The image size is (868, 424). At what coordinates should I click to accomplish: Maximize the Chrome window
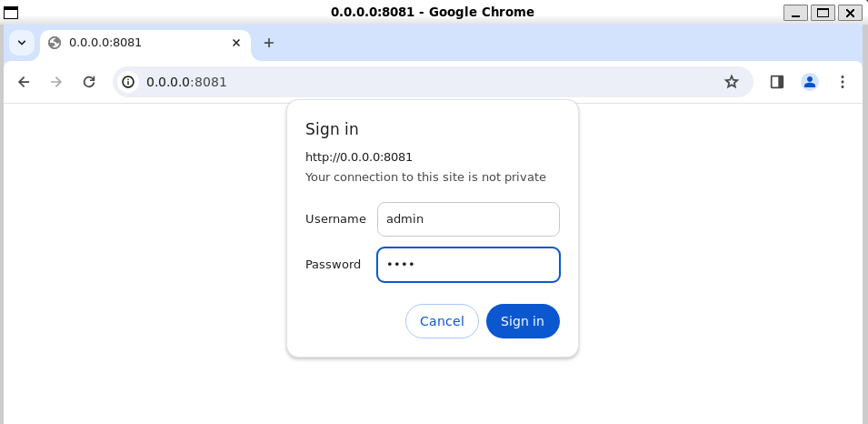823,12
